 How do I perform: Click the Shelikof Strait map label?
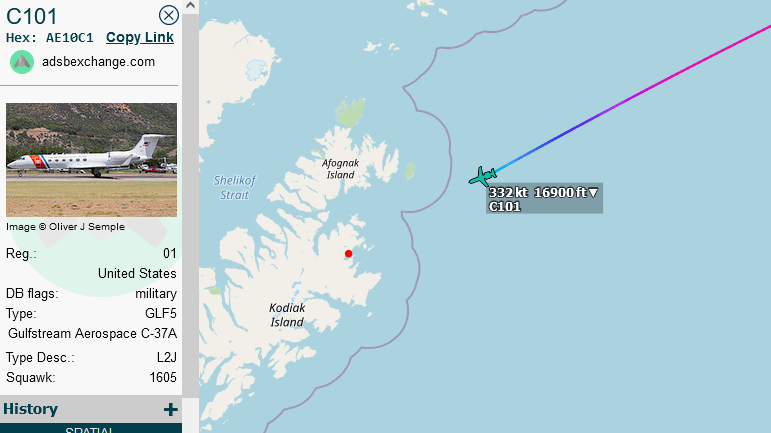235,188
